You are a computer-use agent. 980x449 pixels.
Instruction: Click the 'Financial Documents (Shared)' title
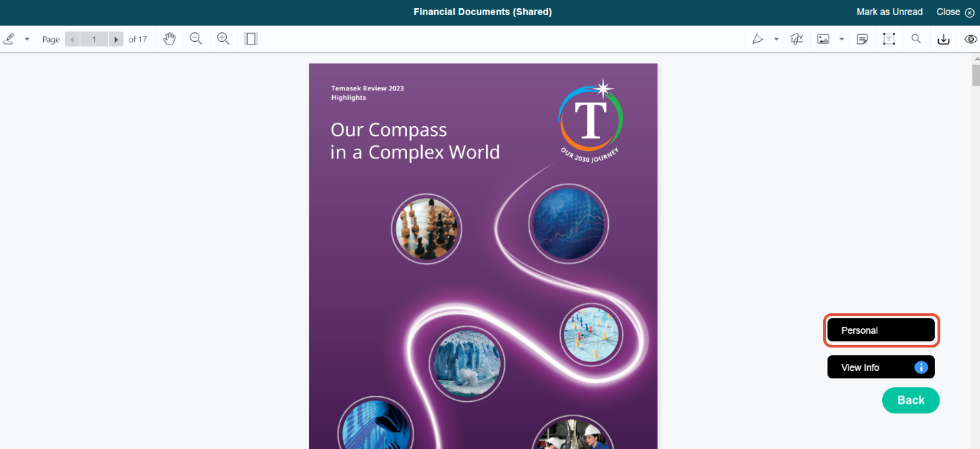click(x=483, y=12)
